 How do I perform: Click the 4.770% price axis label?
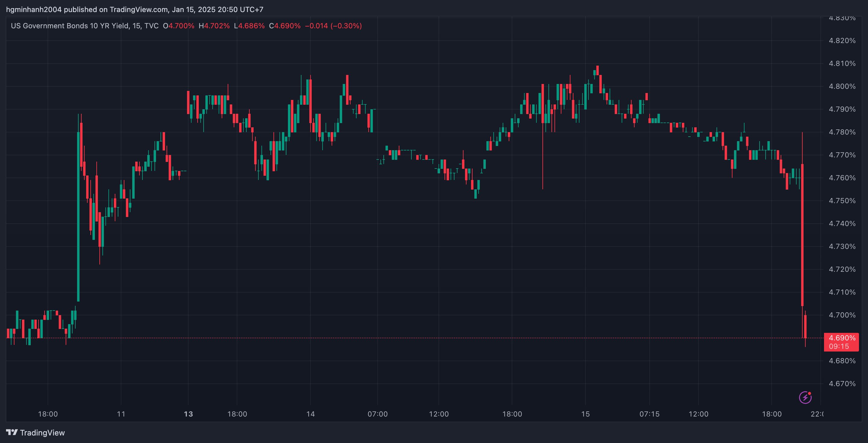tap(842, 155)
